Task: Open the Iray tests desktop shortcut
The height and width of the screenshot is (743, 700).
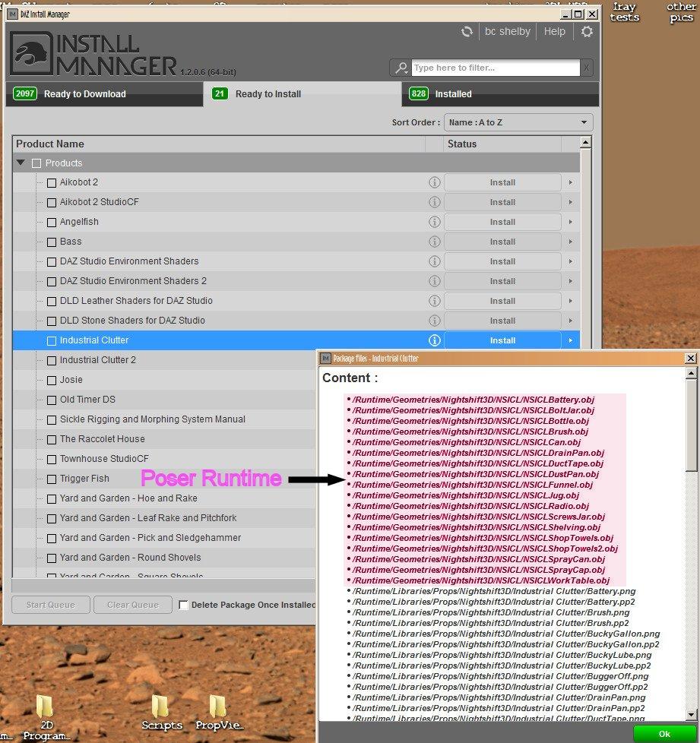Action: (625, 12)
